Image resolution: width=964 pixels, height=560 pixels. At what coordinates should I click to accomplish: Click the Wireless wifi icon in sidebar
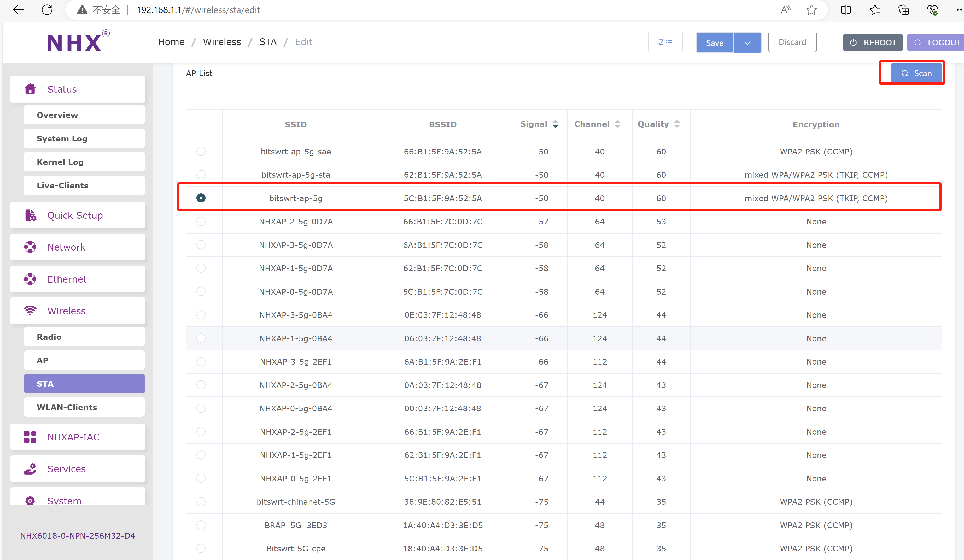tap(30, 310)
